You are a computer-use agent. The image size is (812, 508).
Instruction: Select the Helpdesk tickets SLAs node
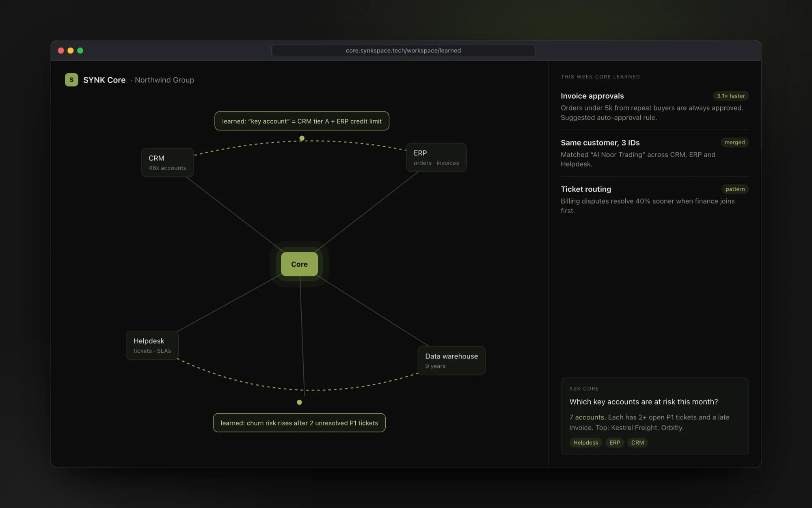tap(152, 345)
